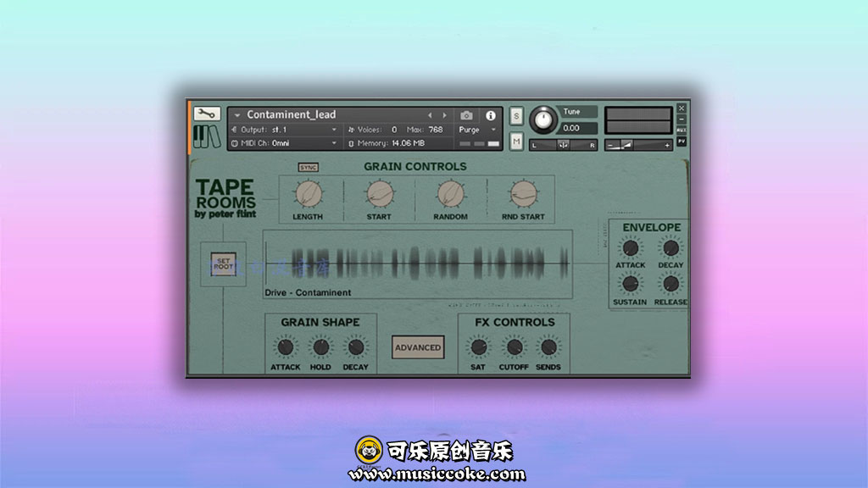Image resolution: width=868 pixels, height=488 pixels.
Task: Click the Grain Shape HOLD knob
Action: tap(320, 347)
